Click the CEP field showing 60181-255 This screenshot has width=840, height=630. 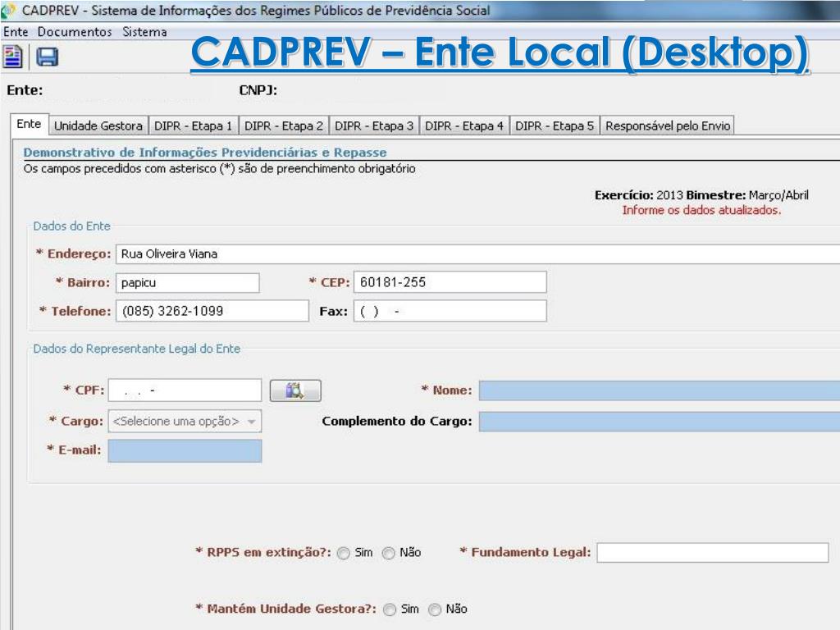[450, 282]
